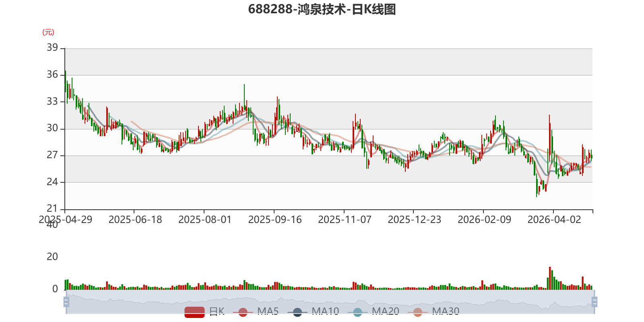Toggle the MA10 line legend
644x322 pixels.
(313, 312)
